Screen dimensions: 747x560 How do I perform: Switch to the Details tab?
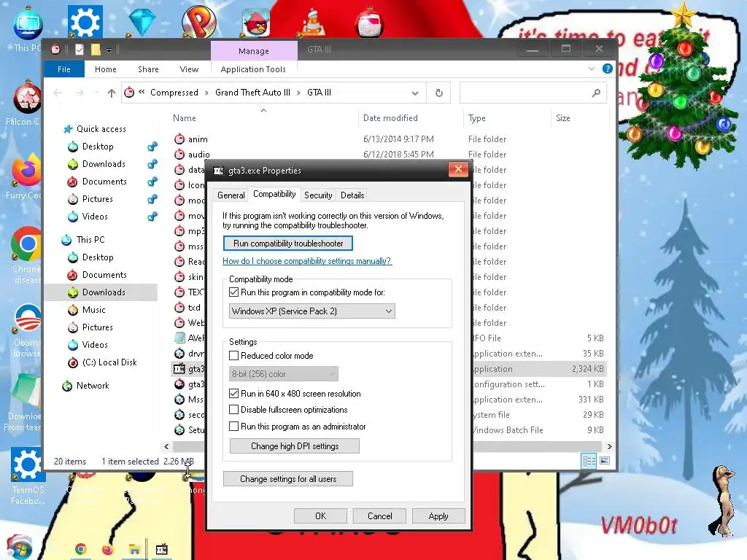coord(352,195)
